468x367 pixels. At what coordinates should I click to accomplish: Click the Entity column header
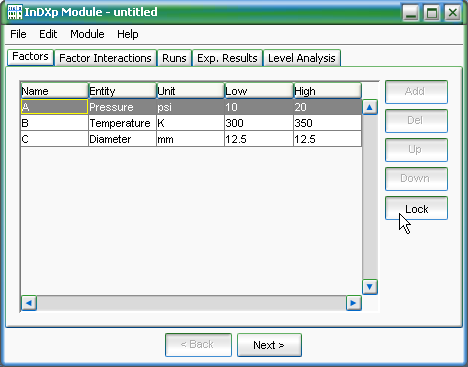(x=122, y=91)
